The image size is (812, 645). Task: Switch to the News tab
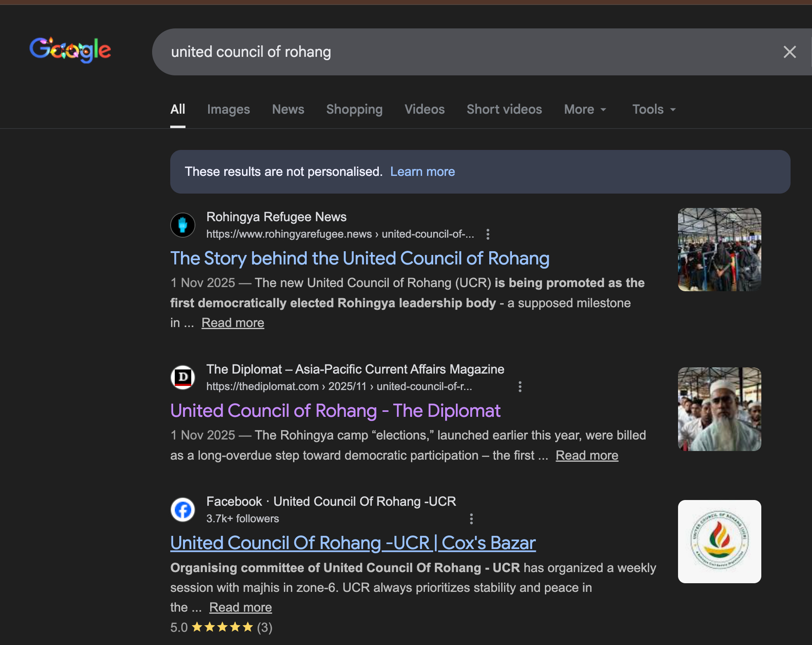pos(288,110)
